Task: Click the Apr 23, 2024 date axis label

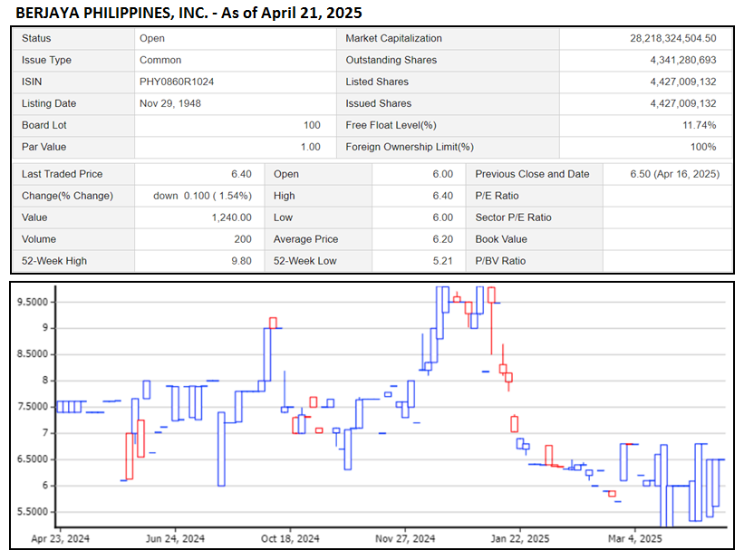Action: point(60,538)
